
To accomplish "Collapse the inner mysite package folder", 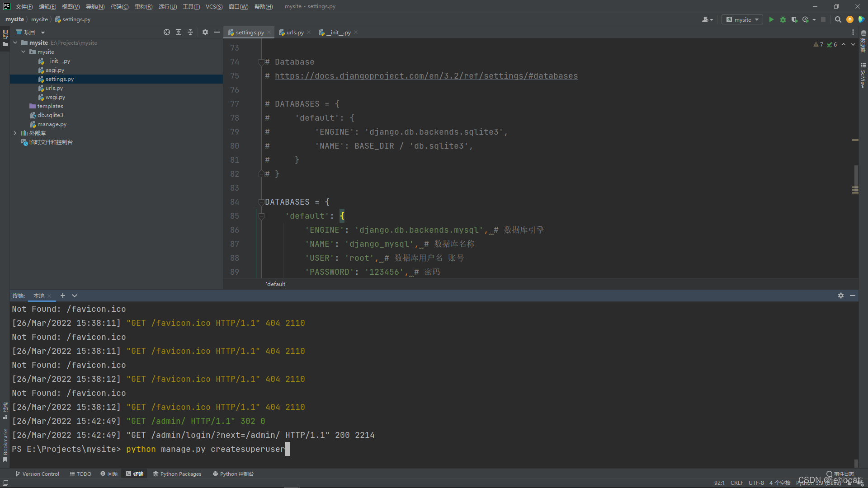I will 24,52.
